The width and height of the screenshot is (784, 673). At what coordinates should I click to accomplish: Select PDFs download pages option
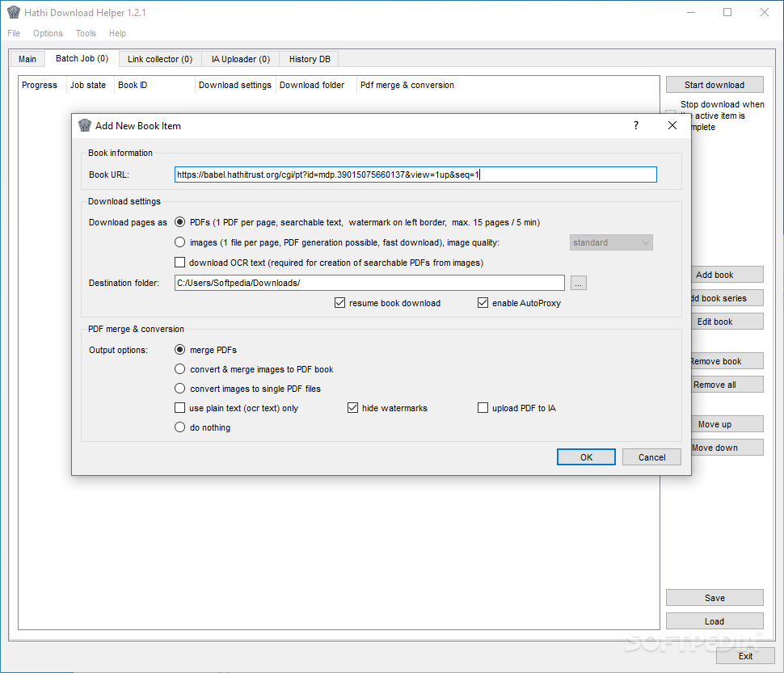(179, 222)
